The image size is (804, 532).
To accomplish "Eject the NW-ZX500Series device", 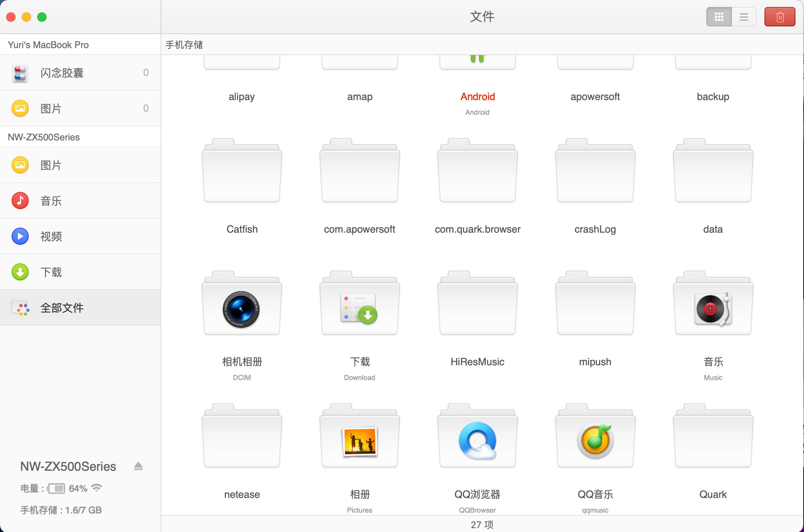I will click(138, 466).
